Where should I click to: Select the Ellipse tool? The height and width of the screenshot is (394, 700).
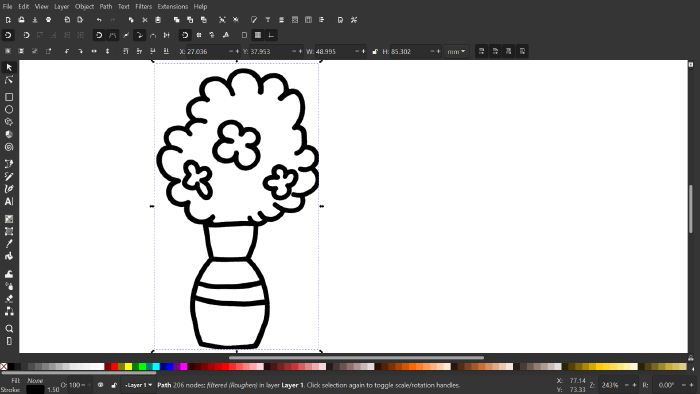point(9,109)
